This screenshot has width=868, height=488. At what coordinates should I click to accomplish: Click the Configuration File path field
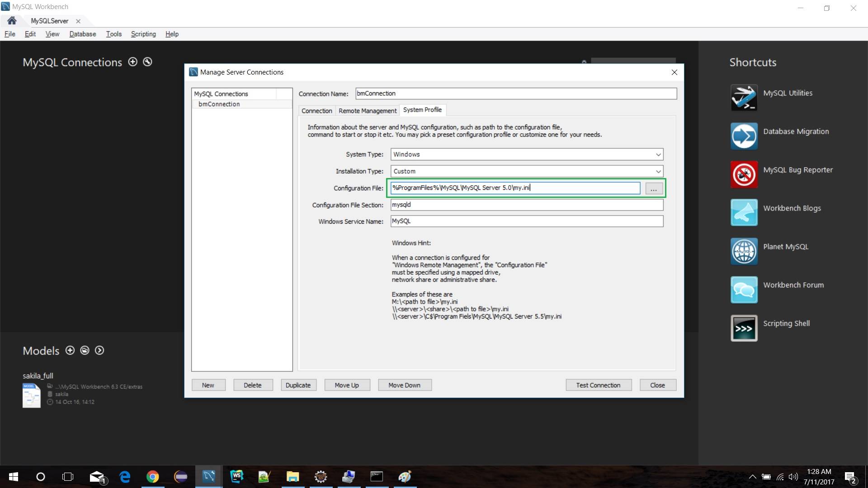tap(515, 188)
